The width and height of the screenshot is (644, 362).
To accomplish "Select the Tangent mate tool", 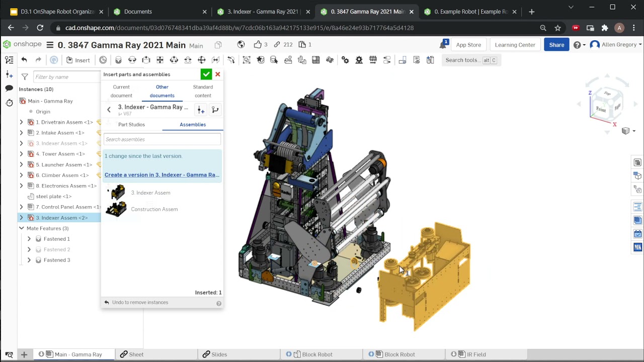I will [x=231, y=60].
